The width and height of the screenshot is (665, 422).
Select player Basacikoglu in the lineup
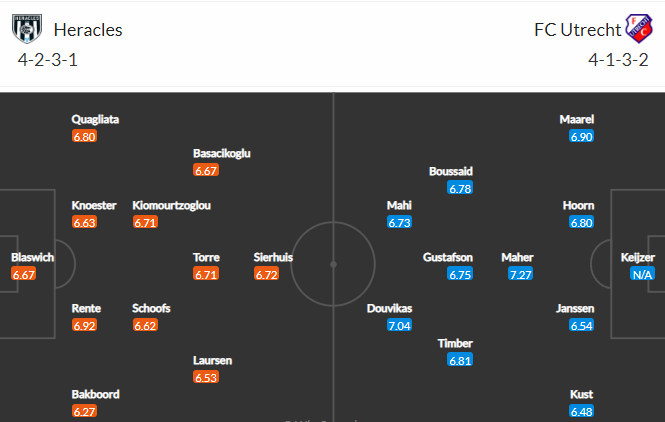click(x=222, y=154)
